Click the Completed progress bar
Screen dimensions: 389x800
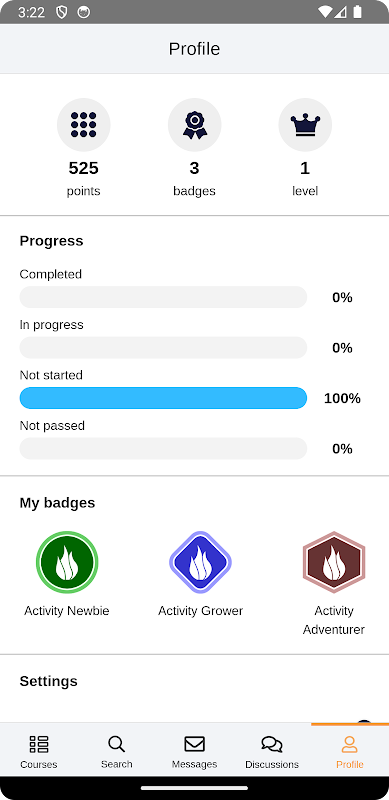coord(163,297)
